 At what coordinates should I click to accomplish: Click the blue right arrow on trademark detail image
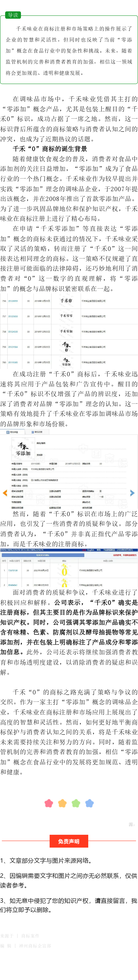point(132,493)
